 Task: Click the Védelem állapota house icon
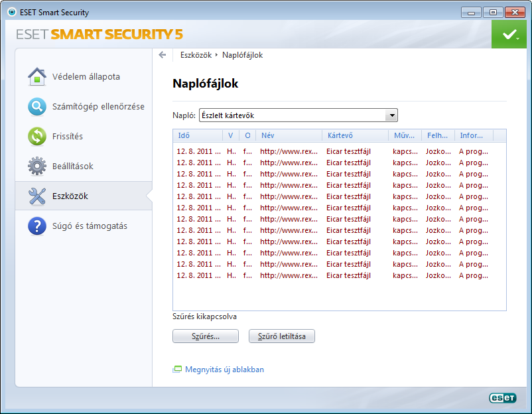point(37,76)
